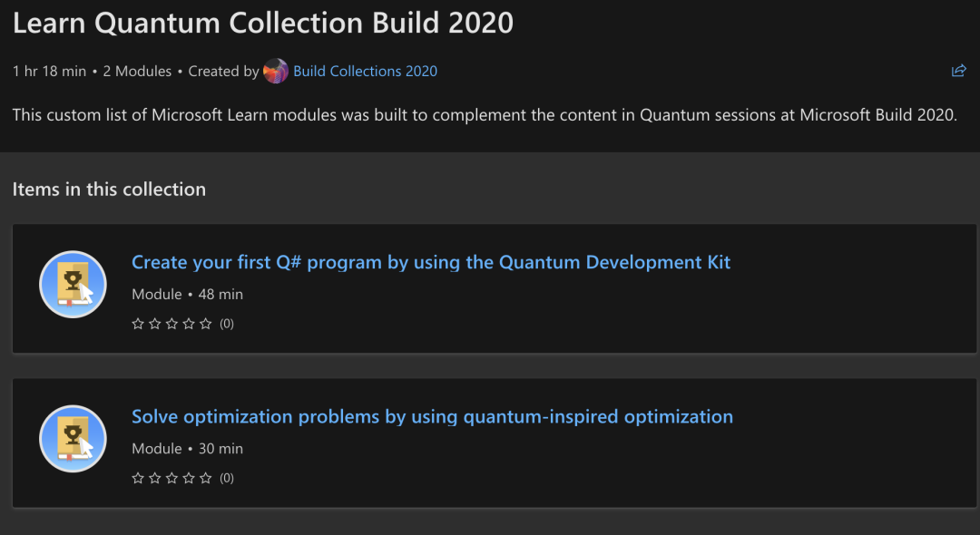980x535 pixels.
Task: Click the share collection icon
Action: pyautogui.click(x=958, y=71)
